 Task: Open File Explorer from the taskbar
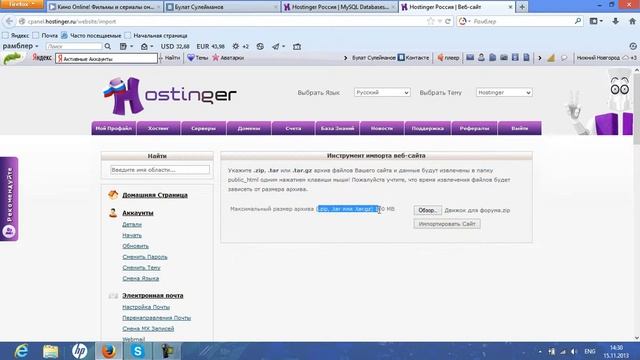51,351
